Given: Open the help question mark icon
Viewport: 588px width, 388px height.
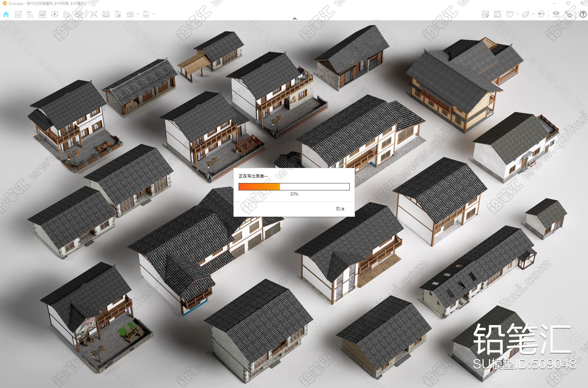Looking at the screenshot, I should point(583,15).
